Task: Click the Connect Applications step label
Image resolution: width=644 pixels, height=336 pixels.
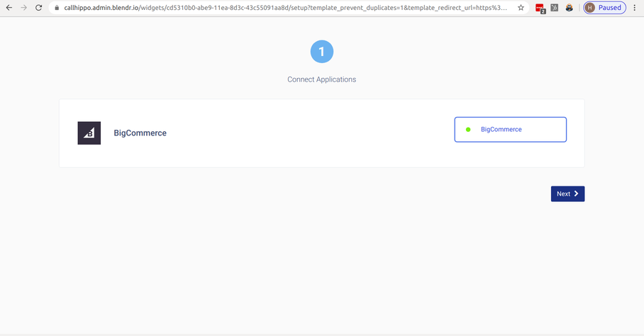Action: 321,79
